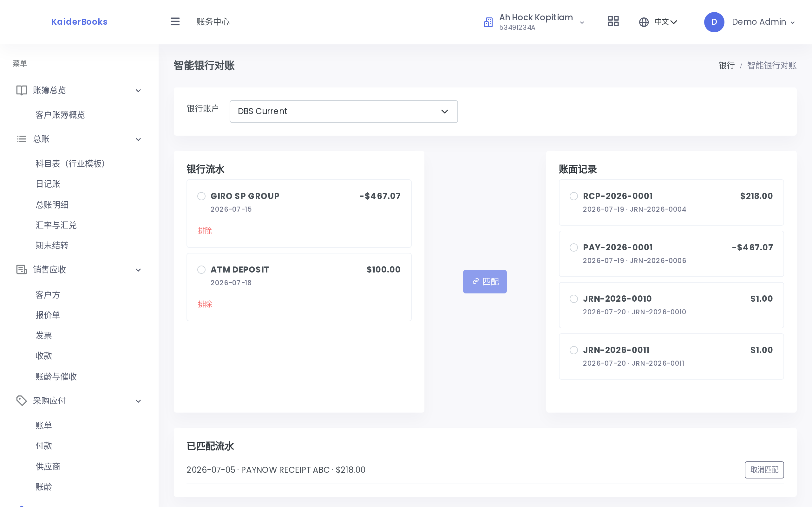The width and height of the screenshot is (812, 507).
Task: Open the apps grid icon
Action: click(x=613, y=22)
